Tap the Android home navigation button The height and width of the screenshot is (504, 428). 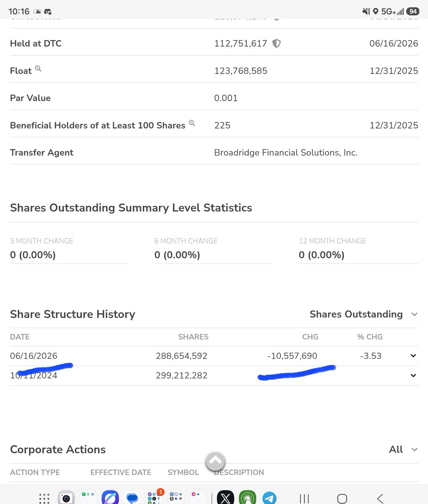pos(342,499)
